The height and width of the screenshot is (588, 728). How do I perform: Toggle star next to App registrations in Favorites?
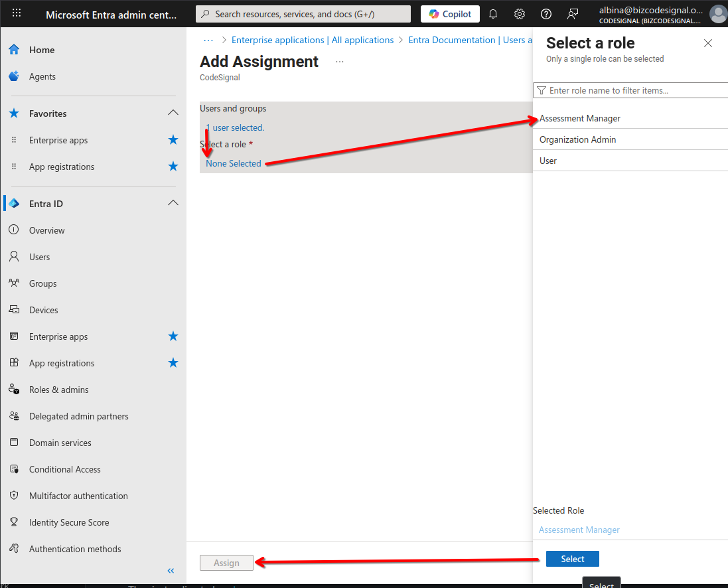coord(173,167)
